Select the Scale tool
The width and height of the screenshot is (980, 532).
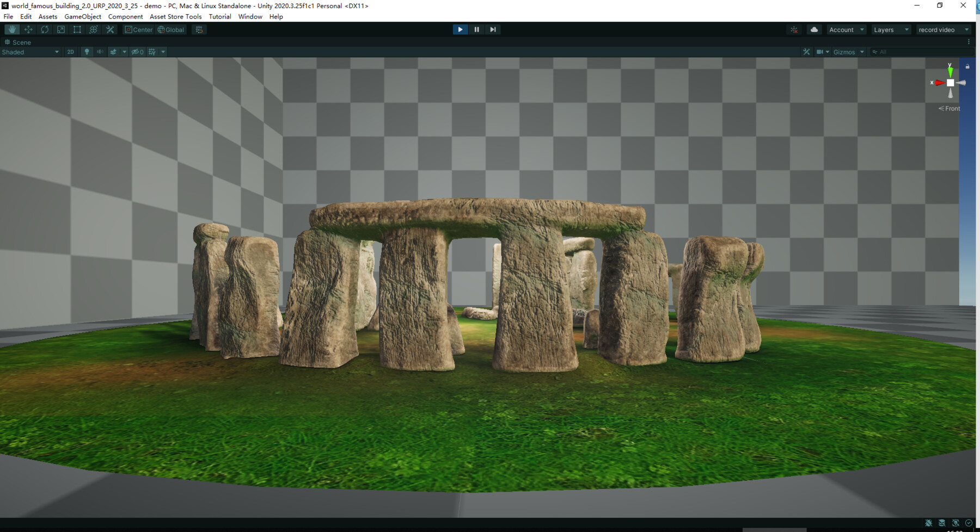(60, 29)
